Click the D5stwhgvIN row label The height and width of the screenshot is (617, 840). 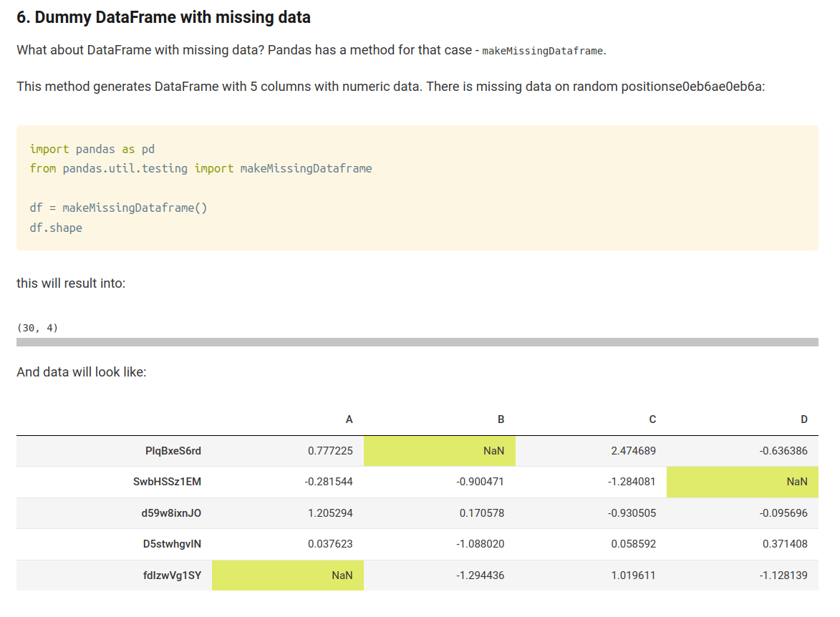pyautogui.click(x=172, y=543)
